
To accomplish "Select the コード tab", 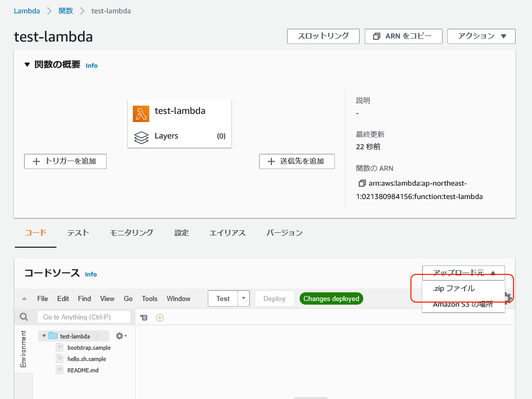I will pyautogui.click(x=35, y=233).
